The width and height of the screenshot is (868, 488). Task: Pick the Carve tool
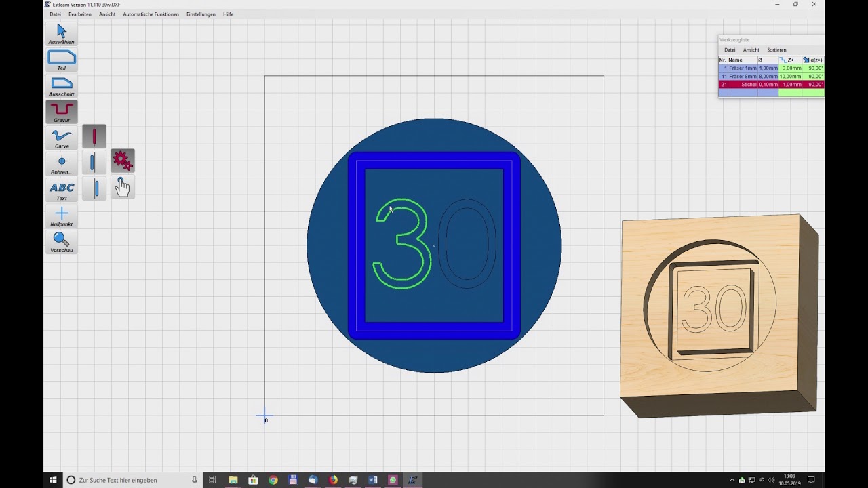[62, 138]
